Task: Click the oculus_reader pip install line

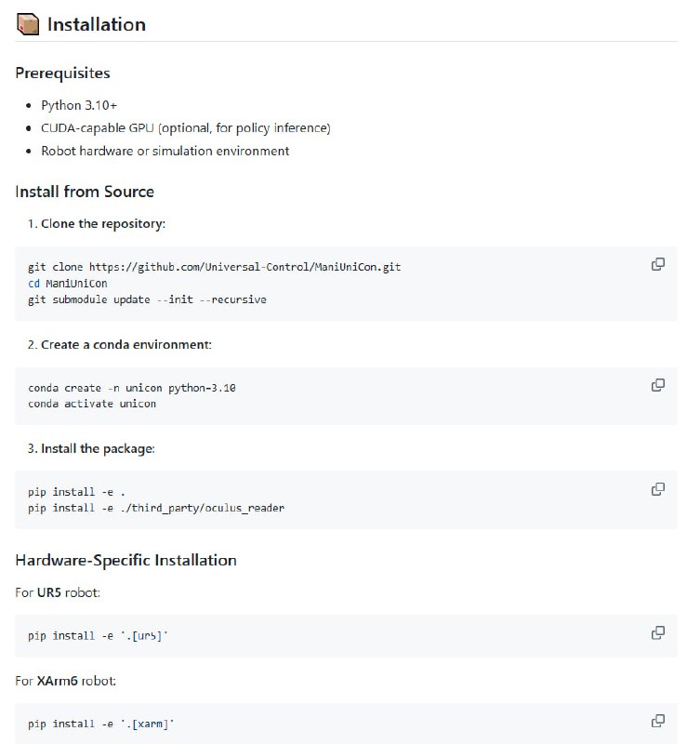Action: tap(156, 508)
